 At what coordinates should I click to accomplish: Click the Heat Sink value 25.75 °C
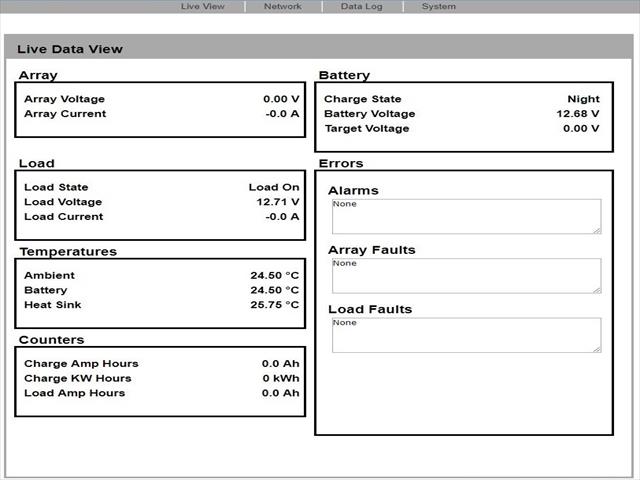pyautogui.click(x=275, y=305)
